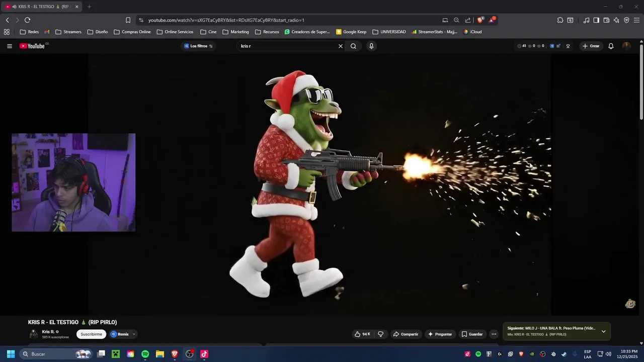The width and height of the screenshot is (644, 362).
Task: Open the trophy icon in YouTube header
Action: [x=568, y=46]
